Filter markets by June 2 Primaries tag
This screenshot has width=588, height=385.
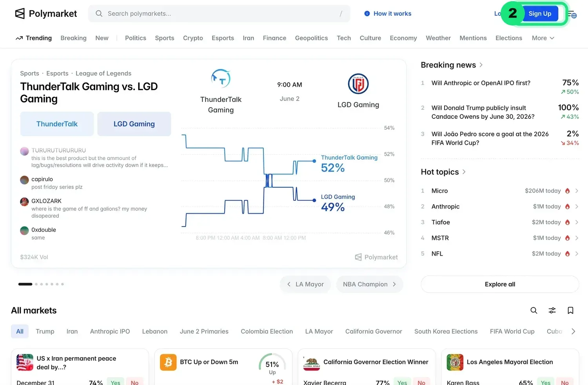(204, 332)
